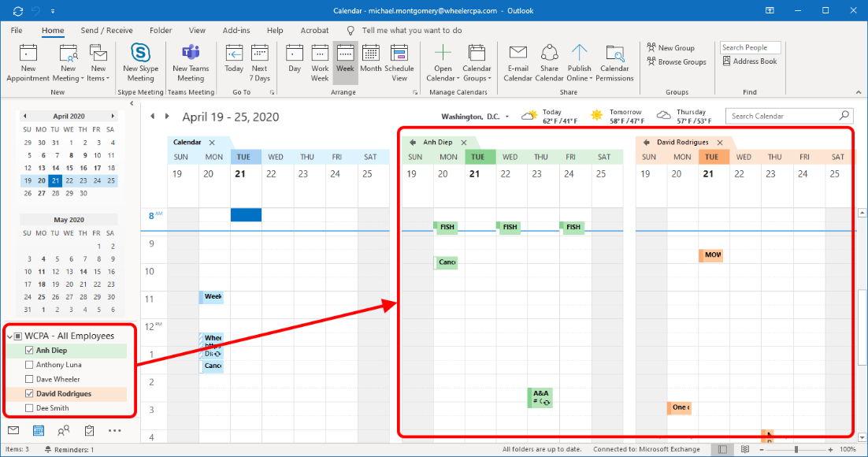Open the Acrobat tab

pos(314,31)
